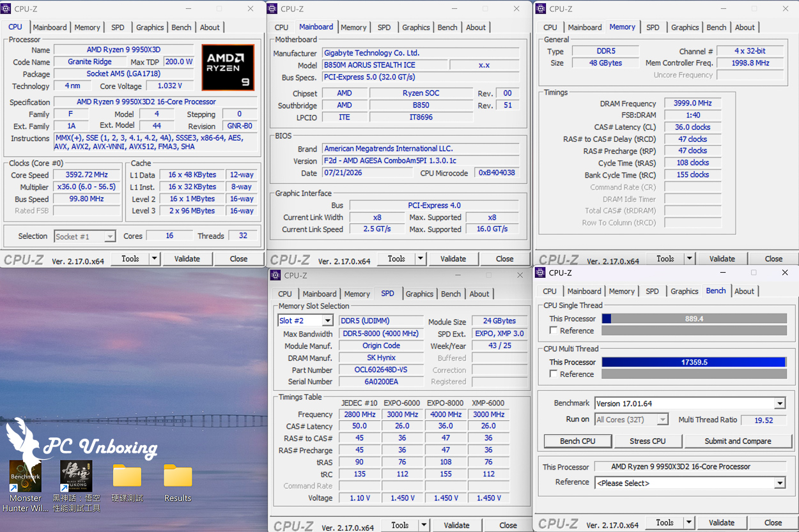This screenshot has width=799, height=532.
Task: Click CPU-Z app icon in SPD window titlebar
Action: click(275, 275)
